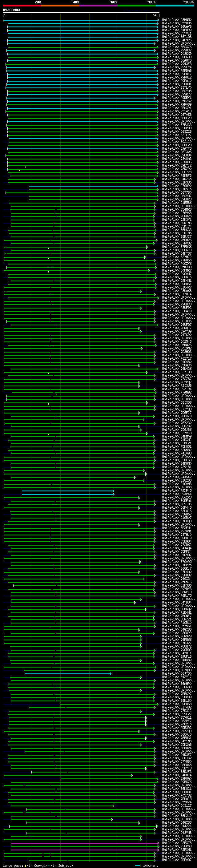Open hit UniRef100_B4FU90
The image size is (197, 868).
(x=177, y=30)
